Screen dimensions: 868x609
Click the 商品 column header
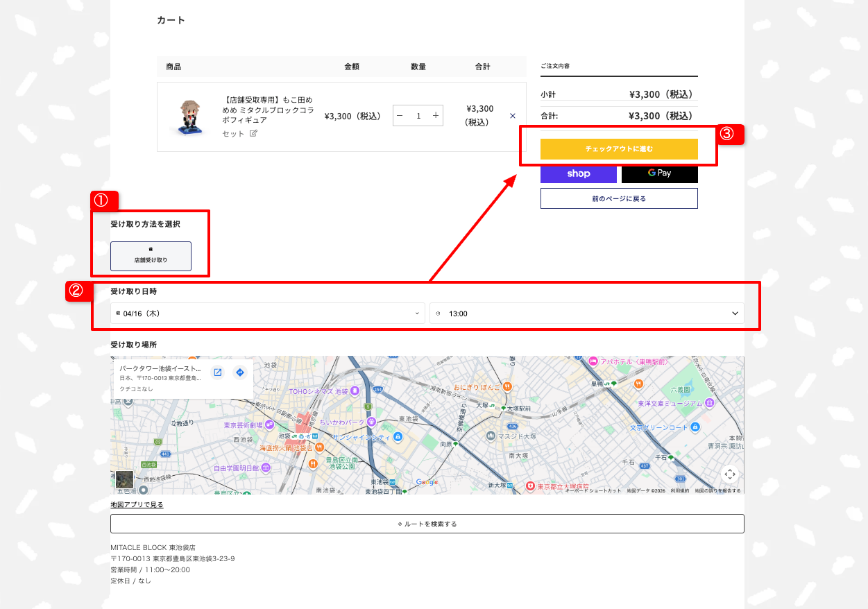coord(173,67)
